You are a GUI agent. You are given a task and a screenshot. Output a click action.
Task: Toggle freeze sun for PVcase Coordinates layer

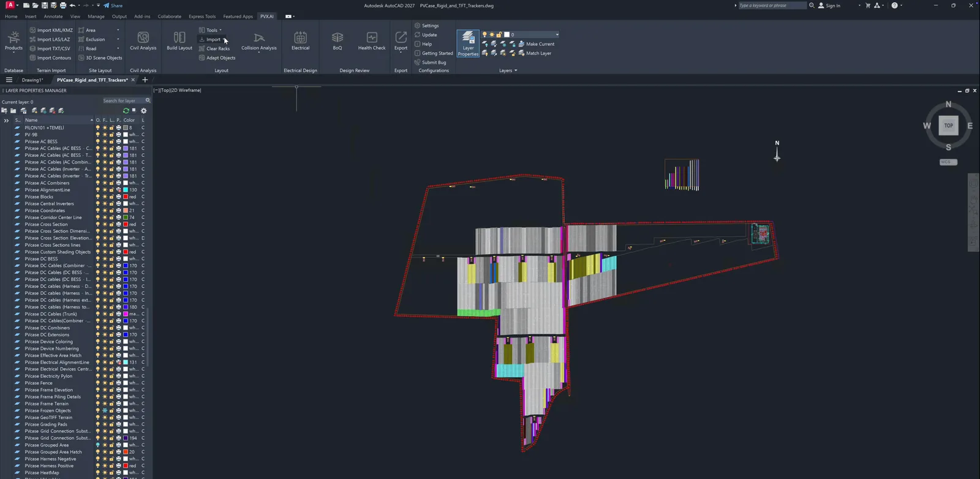click(x=105, y=211)
